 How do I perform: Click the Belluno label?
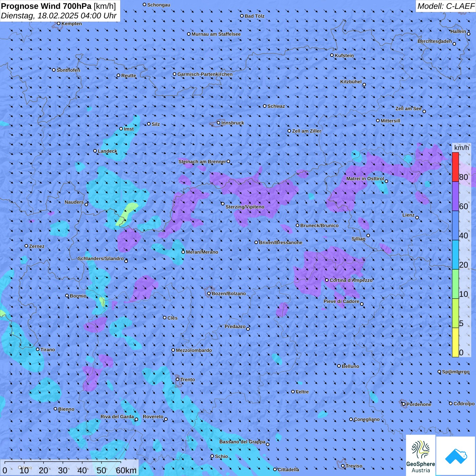tap(350, 366)
